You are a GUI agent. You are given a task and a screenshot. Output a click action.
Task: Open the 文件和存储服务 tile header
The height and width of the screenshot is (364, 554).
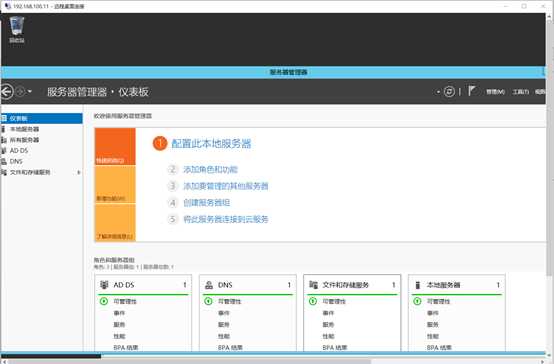click(352, 285)
